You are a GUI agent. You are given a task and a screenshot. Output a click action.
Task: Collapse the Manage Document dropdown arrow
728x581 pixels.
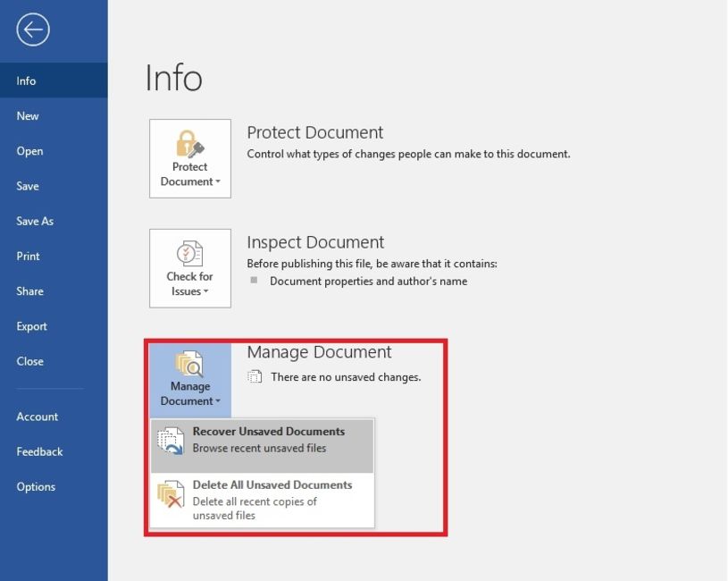(x=218, y=401)
